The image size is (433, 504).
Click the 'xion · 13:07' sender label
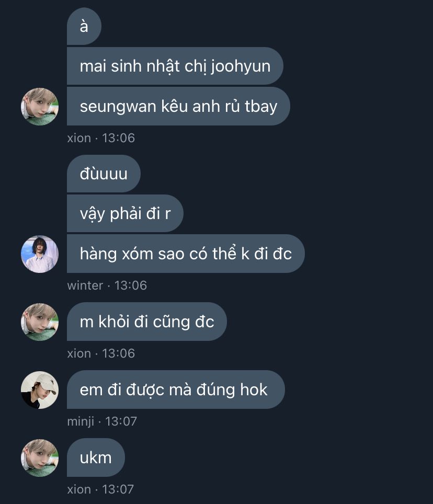tap(100, 489)
